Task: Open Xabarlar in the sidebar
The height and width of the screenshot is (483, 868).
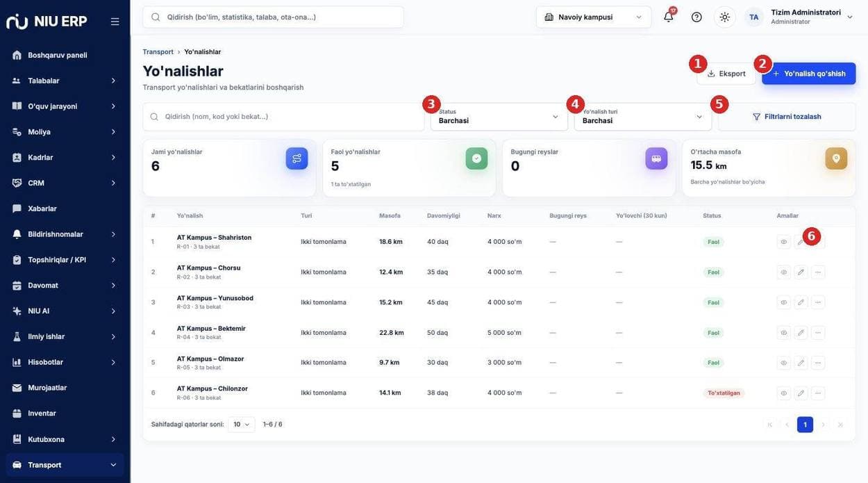Action: point(65,208)
